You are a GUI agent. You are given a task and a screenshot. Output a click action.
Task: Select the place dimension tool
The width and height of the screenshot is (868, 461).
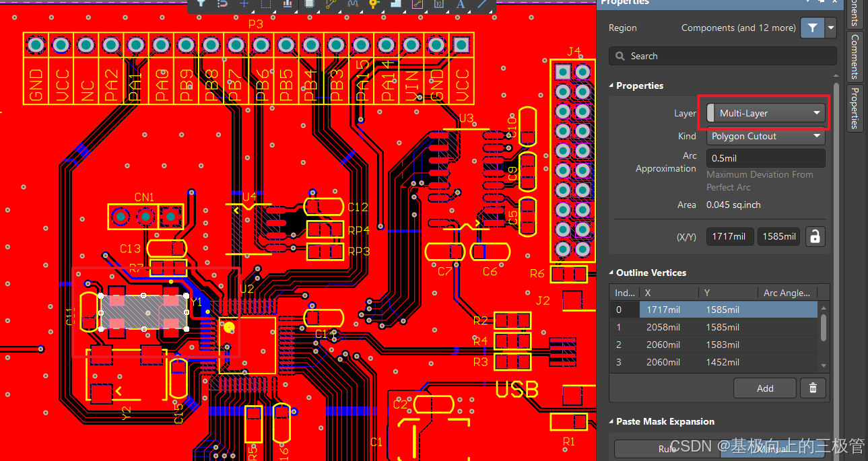pos(438,3)
